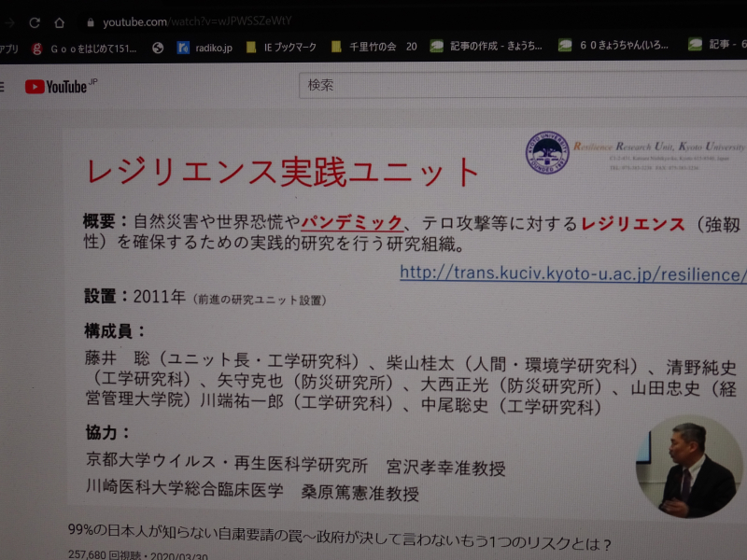Screen dimensions: 747x560
Task: Focus the YouTube 検索 search field
Action: (523, 85)
